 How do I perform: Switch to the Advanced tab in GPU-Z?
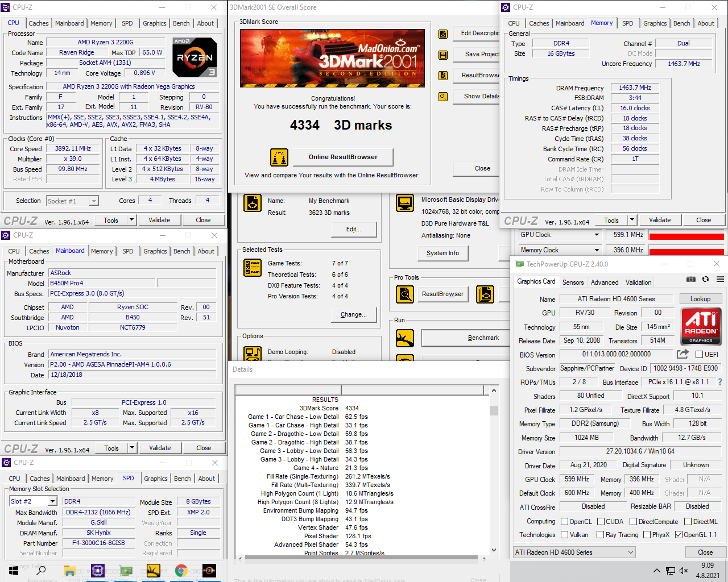[x=605, y=282]
